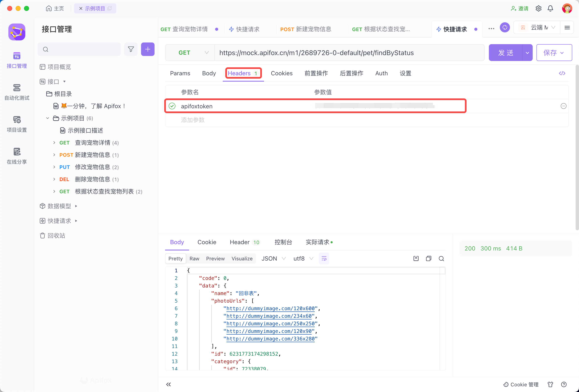Expand the 修改宠物信息 PUT tree item

tap(54, 167)
